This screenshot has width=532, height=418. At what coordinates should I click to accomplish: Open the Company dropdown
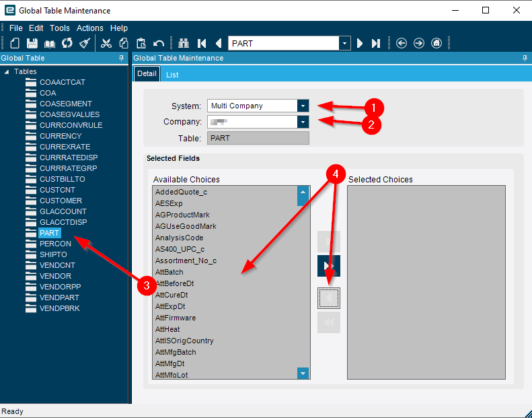tap(303, 122)
